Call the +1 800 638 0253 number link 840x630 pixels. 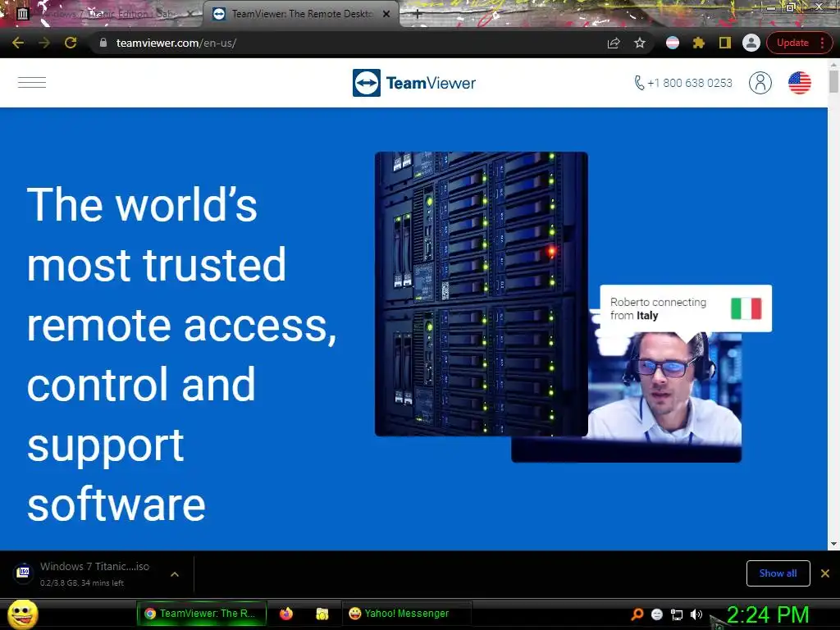683,83
